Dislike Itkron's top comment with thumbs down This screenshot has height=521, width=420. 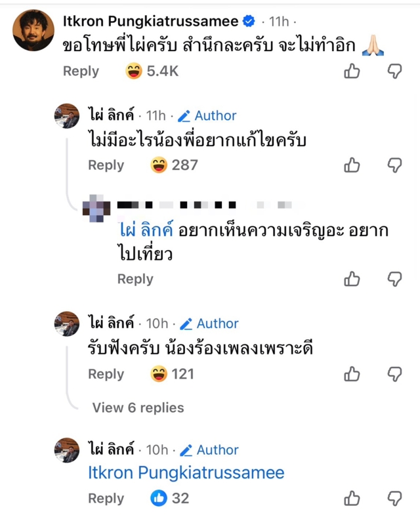[394, 72]
